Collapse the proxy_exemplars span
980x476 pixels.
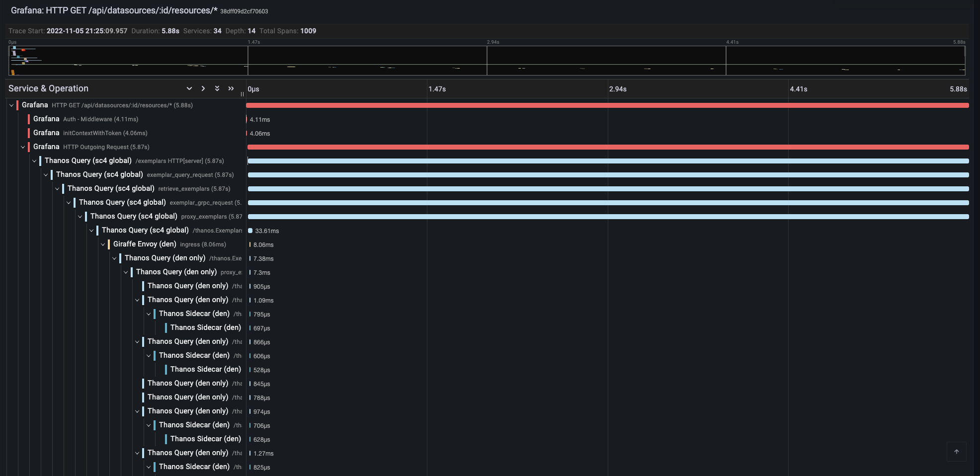[x=80, y=216]
